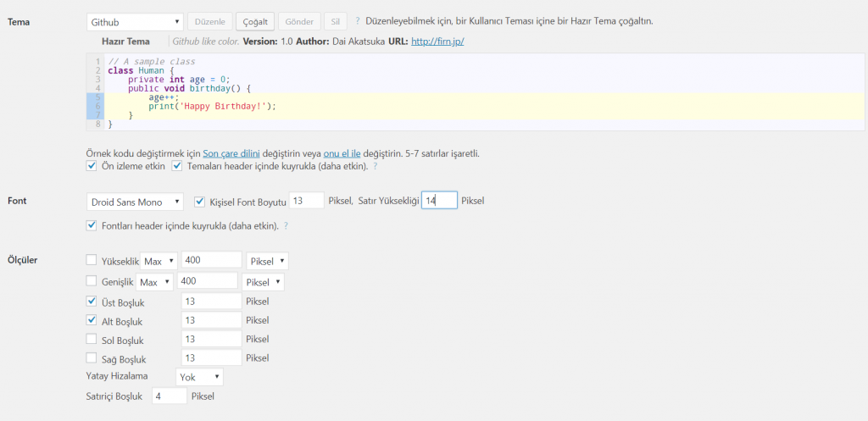Enable the Sağ Boşluk checkbox

(92, 357)
